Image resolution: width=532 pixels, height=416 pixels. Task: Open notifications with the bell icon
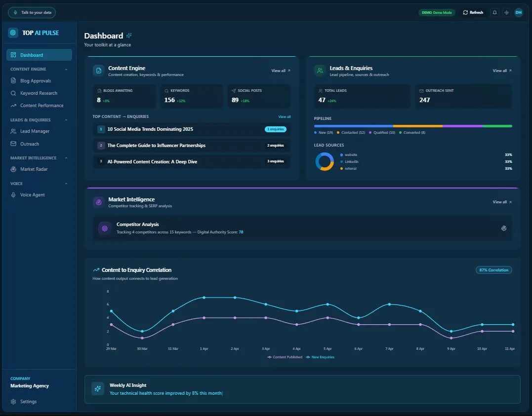494,12
